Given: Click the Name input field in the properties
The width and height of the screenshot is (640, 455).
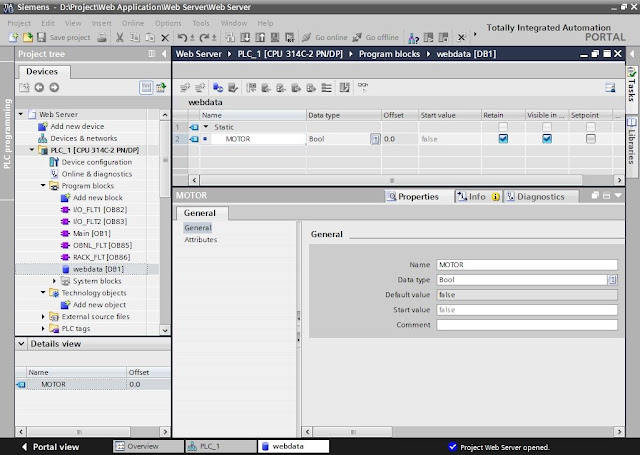Looking at the screenshot, I should coord(527,265).
